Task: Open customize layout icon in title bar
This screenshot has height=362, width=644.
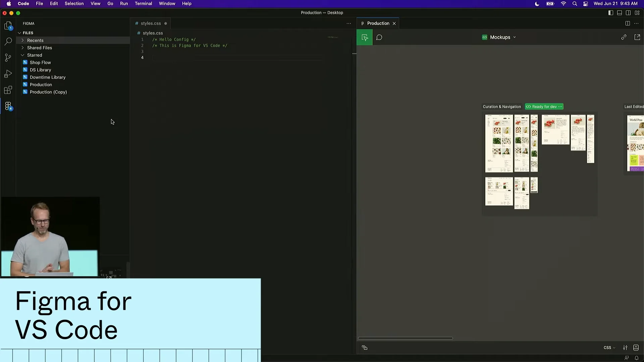Action: tap(637, 13)
